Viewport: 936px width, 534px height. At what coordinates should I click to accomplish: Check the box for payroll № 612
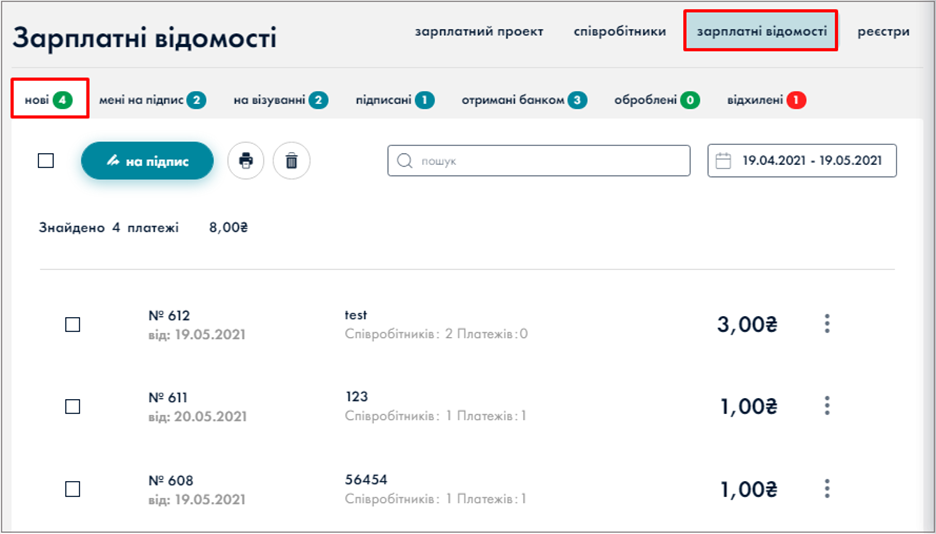[x=73, y=324]
